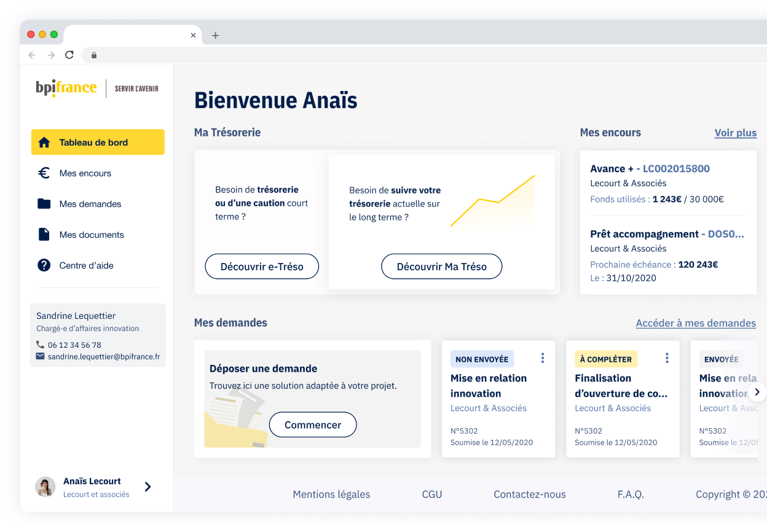Screen dimensions: 767x532
Task: Click the envelope icon in advisor card
Action: pos(41,356)
